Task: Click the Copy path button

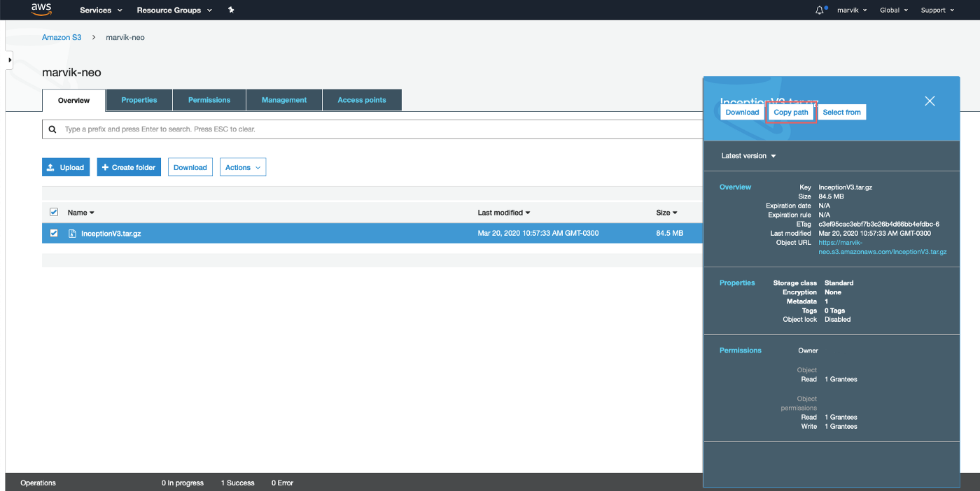Action: coord(791,112)
